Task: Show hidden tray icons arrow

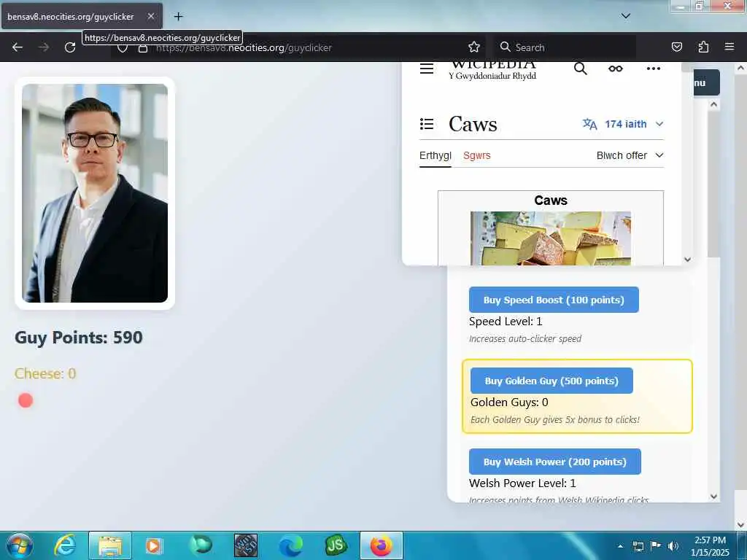Action: 620,546
